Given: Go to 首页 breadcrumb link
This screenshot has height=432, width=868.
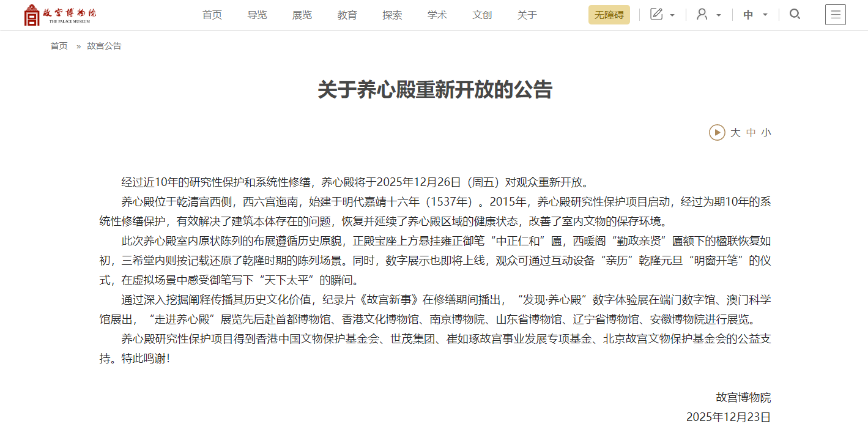Looking at the screenshot, I should [x=59, y=46].
